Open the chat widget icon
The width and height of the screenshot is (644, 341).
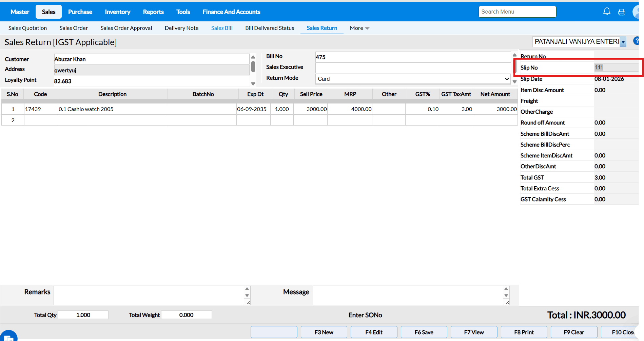point(8,336)
